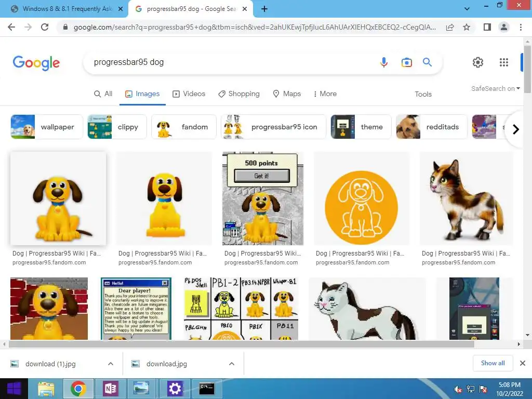
Task: Search by image with camera icon
Action: (406, 62)
